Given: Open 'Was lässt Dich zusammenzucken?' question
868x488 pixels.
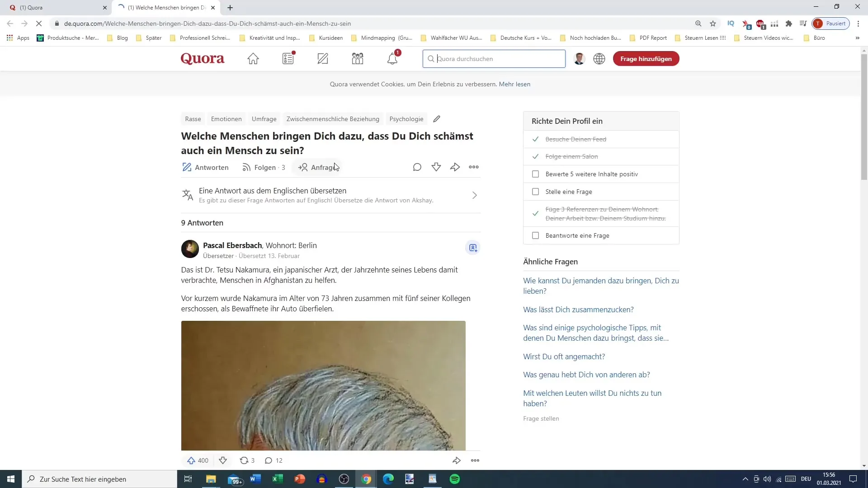Looking at the screenshot, I should coord(578,310).
